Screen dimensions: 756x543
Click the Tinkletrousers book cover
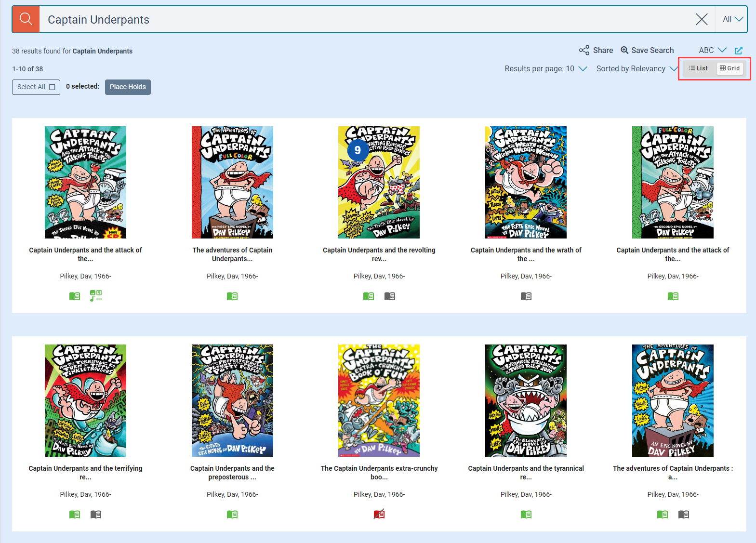pos(85,400)
